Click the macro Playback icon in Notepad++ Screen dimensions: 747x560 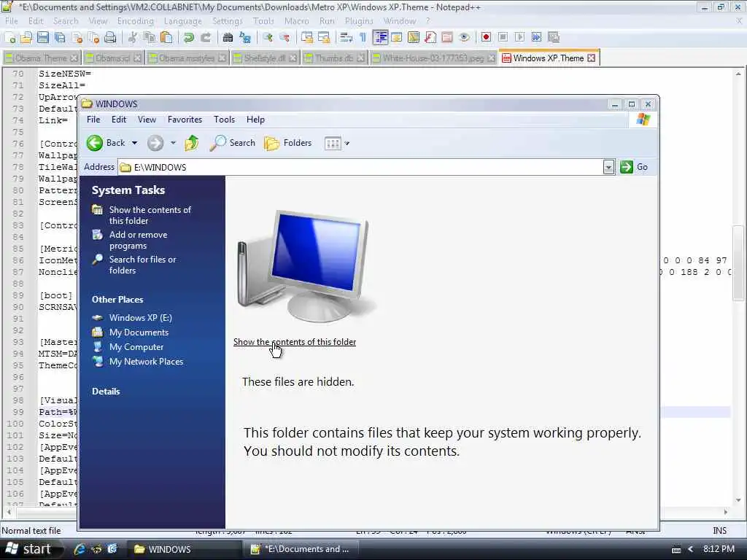tap(519, 37)
